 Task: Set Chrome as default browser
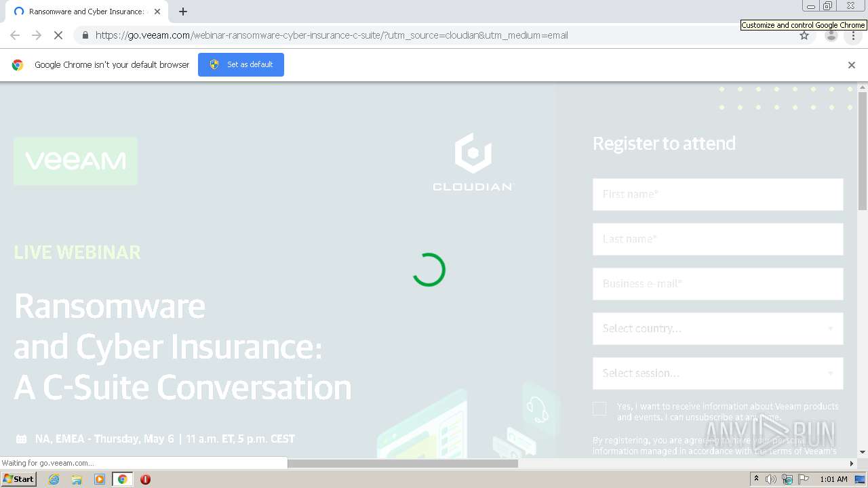(241, 64)
